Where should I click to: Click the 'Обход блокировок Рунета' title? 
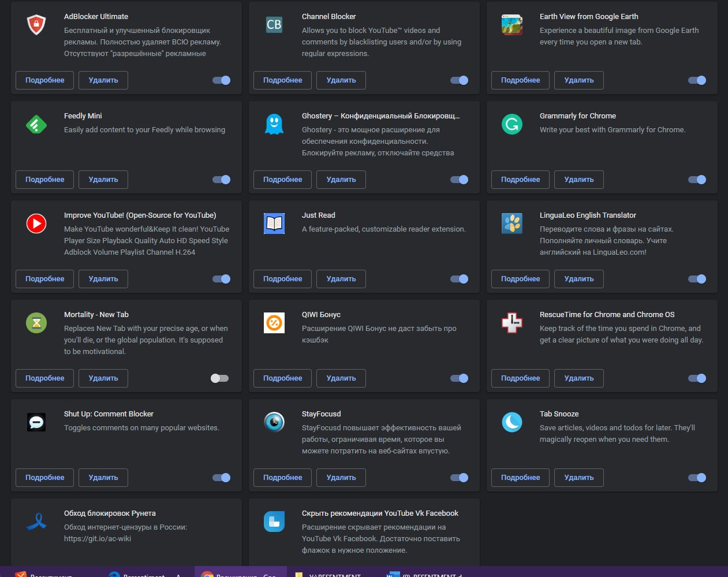tap(110, 513)
